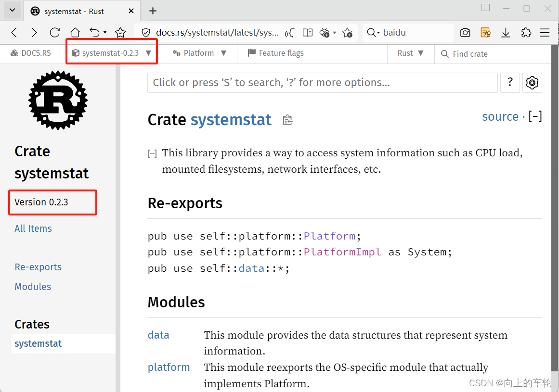This screenshot has width=559, height=392.
Task: Take a screenshot with the camera icon
Action: click(x=465, y=32)
